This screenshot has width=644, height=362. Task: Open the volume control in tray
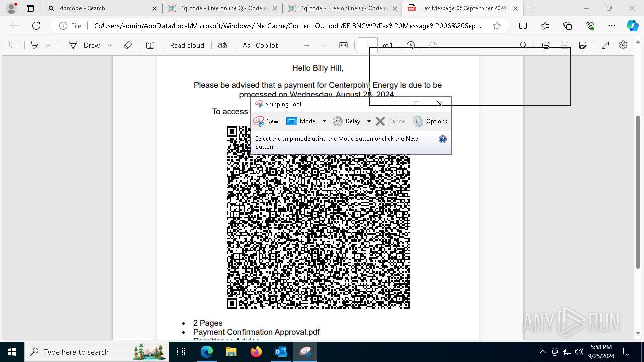tap(579, 352)
